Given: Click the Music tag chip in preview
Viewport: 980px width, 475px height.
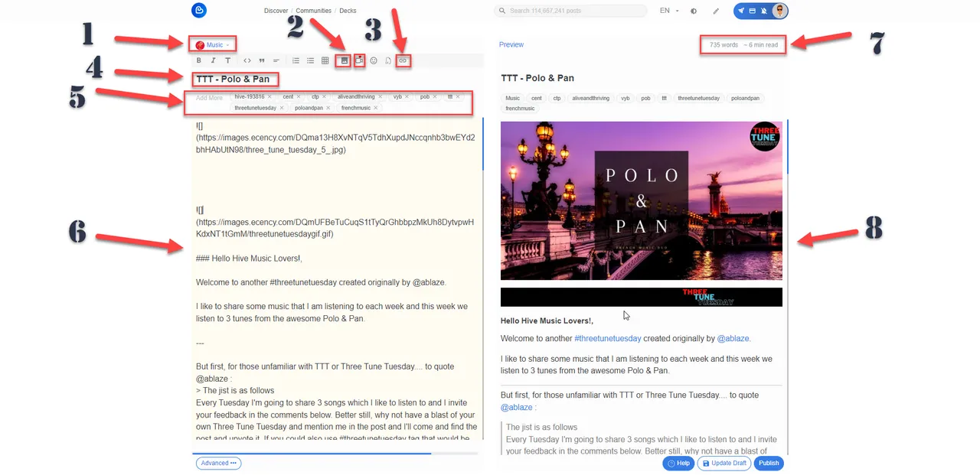Looking at the screenshot, I should click(512, 98).
